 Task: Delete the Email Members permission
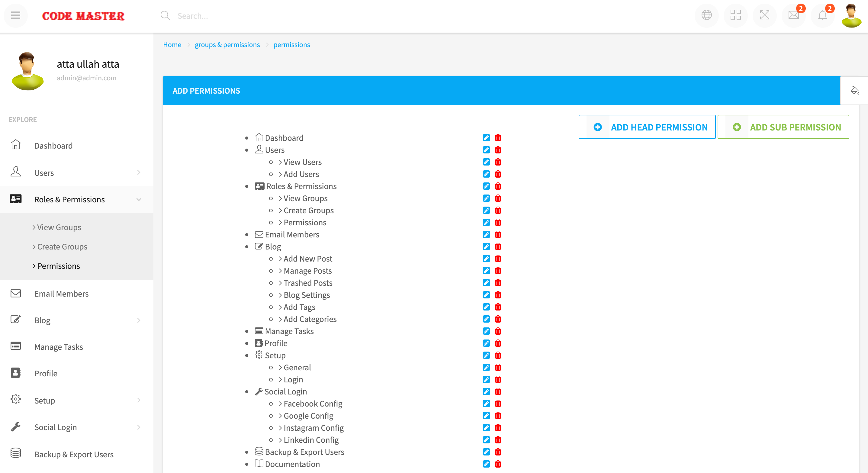pyautogui.click(x=498, y=234)
